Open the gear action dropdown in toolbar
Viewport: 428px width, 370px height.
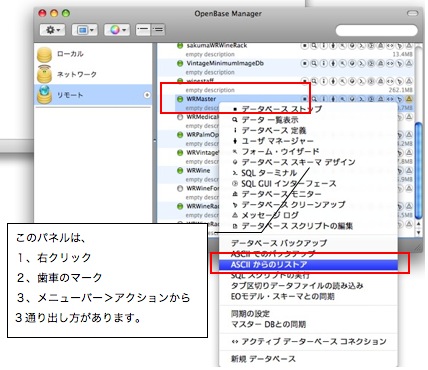pos(52,30)
